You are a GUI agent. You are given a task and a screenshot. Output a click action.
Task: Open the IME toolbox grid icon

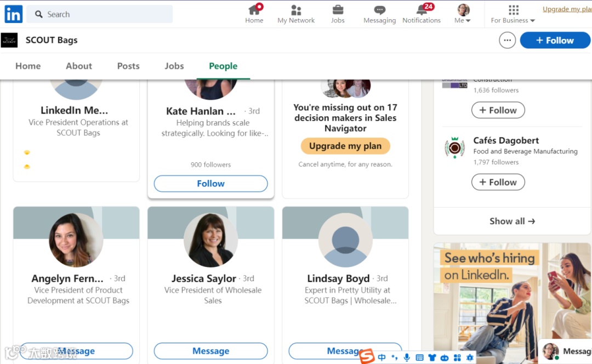457,357
